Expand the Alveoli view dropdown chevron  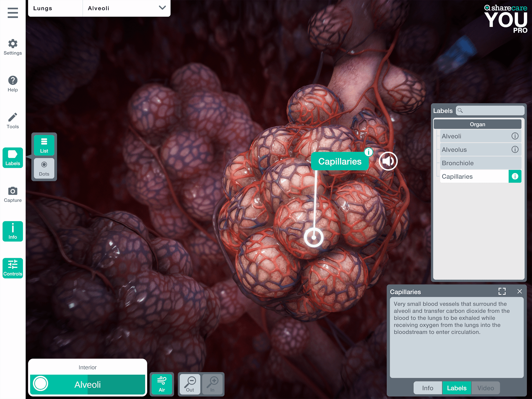click(x=162, y=8)
